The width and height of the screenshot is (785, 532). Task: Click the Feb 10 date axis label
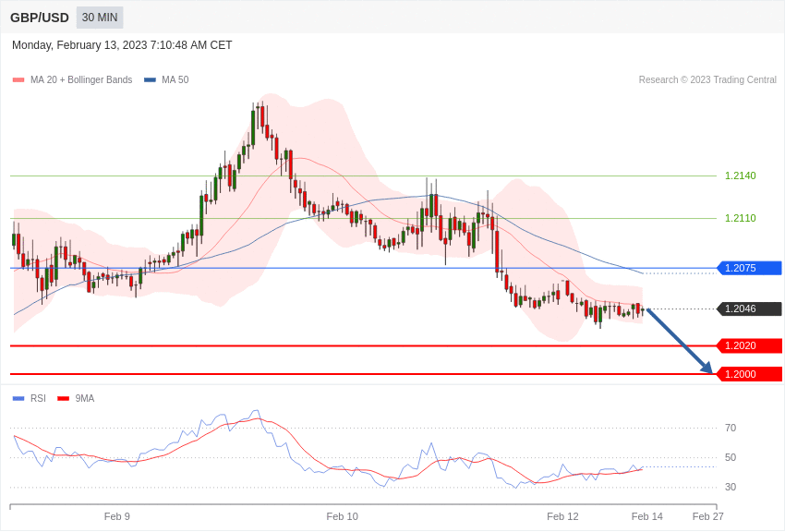pyautogui.click(x=343, y=516)
